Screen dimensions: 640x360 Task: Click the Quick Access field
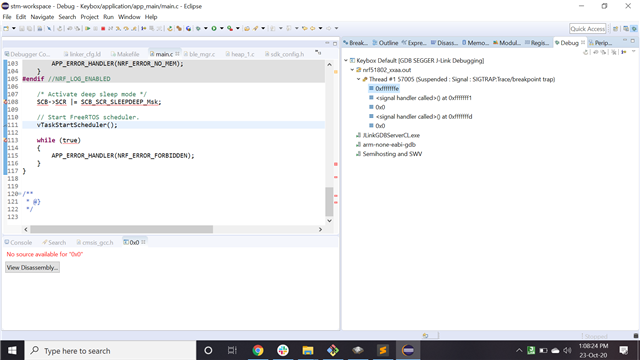coord(587,29)
